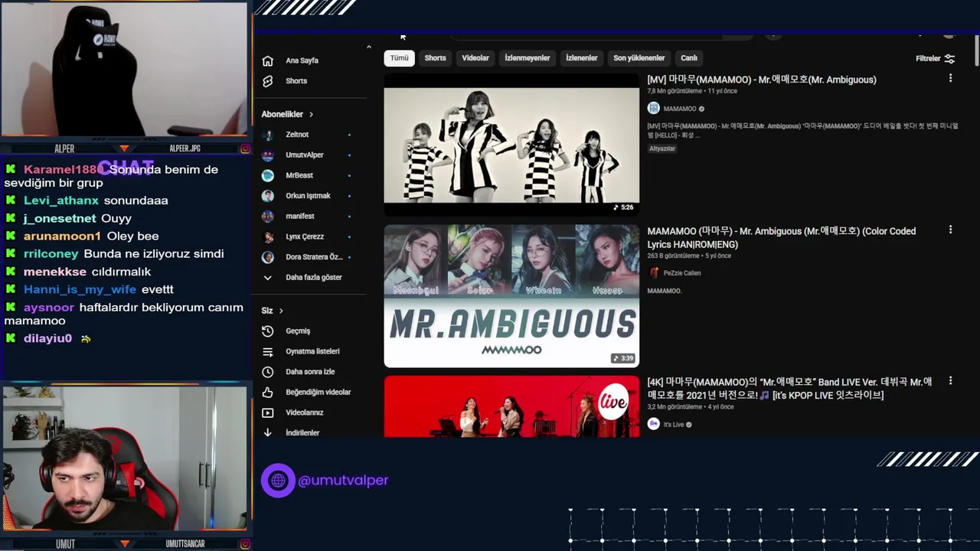Select Tümü filter chip

point(400,58)
